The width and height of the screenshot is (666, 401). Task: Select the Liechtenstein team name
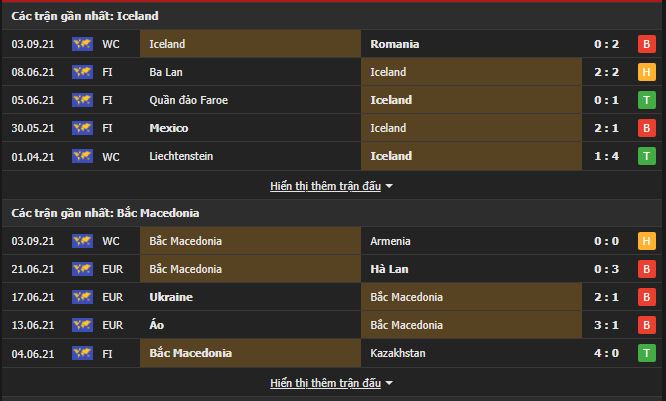[x=181, y=156]
